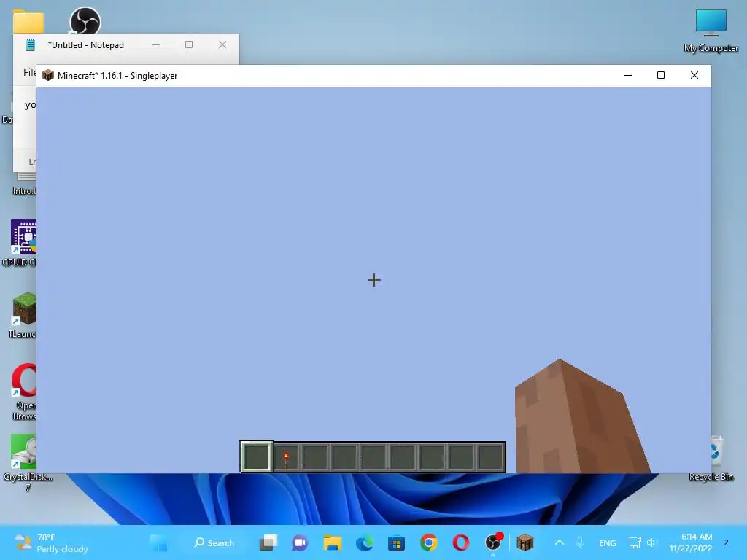747x560 pixels.
Task: Maximize the Minecraft window
Action: pos(661,75)
